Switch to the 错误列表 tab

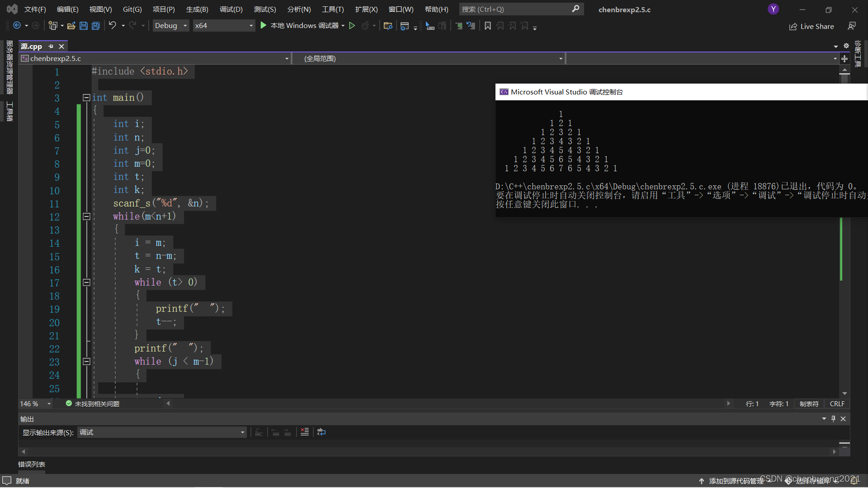tap(32, 464)
